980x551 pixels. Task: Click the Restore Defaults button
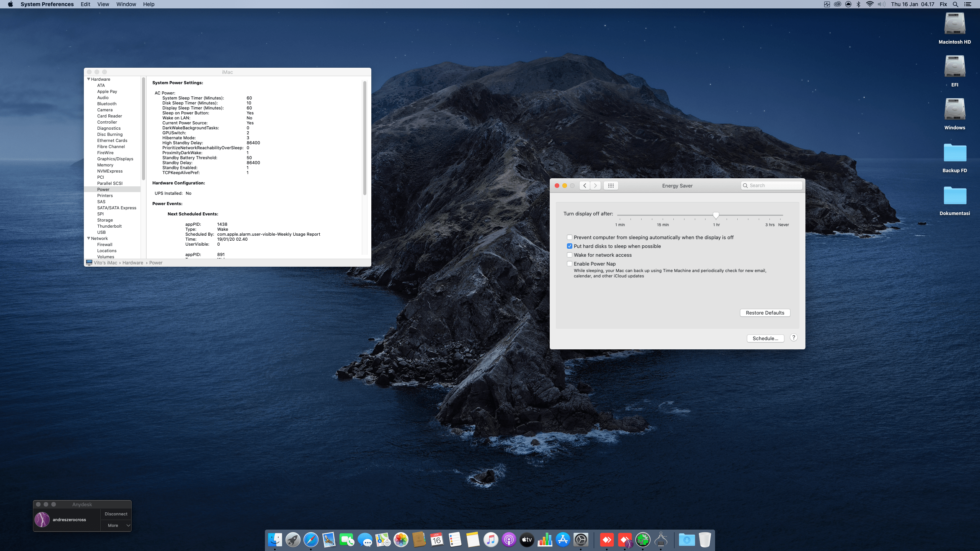click(x=765, y=313)
